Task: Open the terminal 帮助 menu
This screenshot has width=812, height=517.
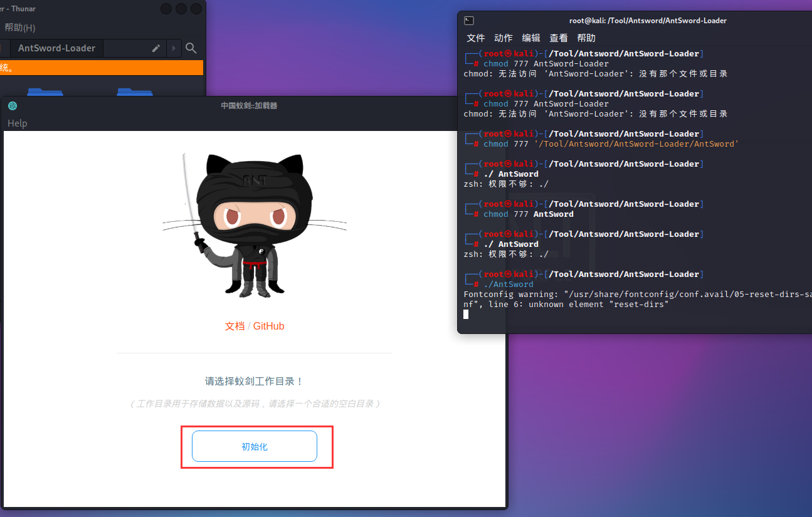Action: [x=586, y=38]
